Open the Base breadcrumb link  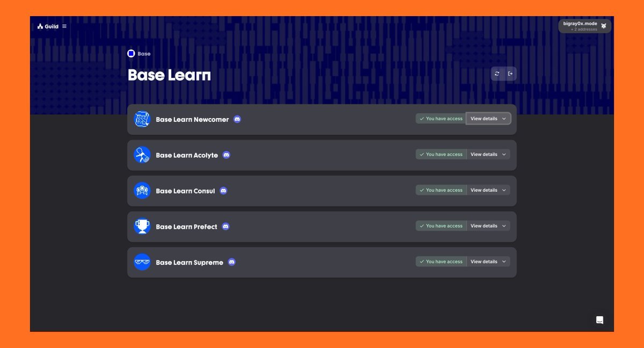point(144,54)
